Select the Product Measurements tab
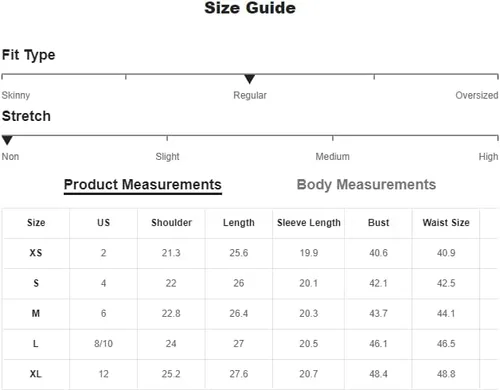This screenshot has width=500, height=390. coord(143,185)
